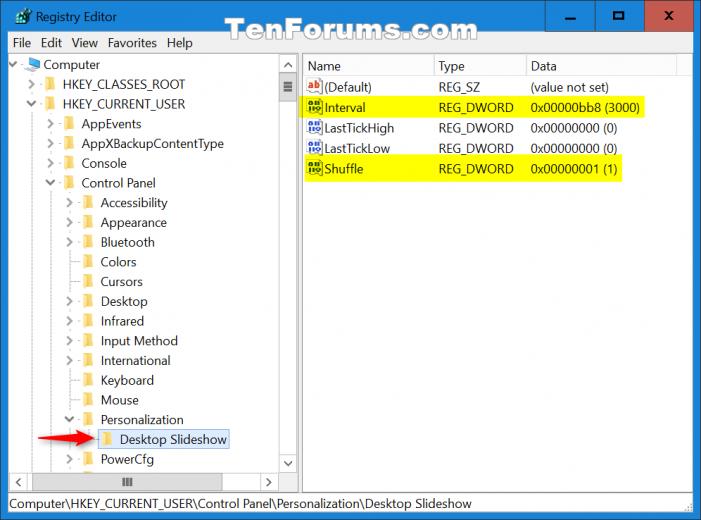Open the Favorites menu

[x=132, y=43]
